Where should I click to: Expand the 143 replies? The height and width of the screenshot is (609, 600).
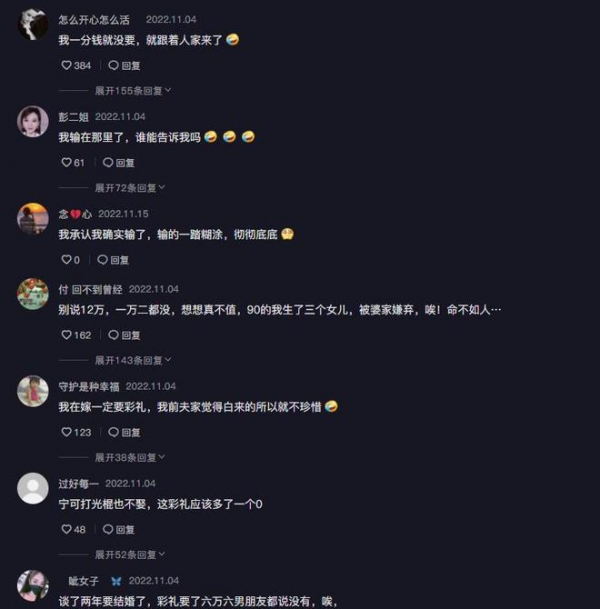(x=133, y=360)
